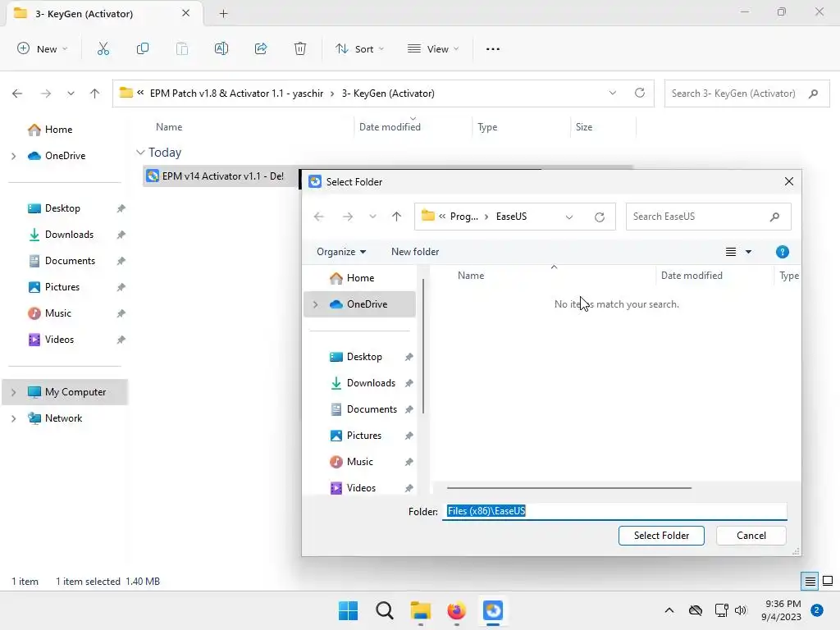The image size is (840, 630).
Task: Click the EaseUS activator taskbar icon
Action: point(493,610)
